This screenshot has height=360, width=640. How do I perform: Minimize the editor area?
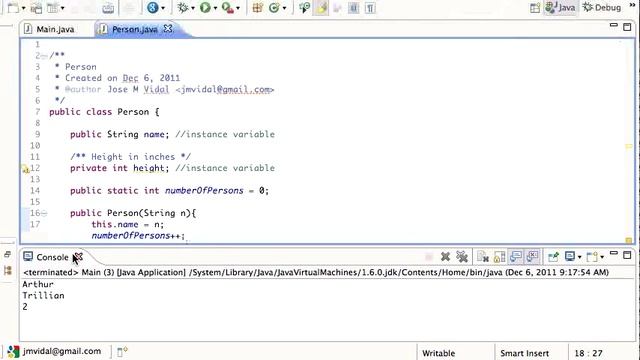[613, 26]
